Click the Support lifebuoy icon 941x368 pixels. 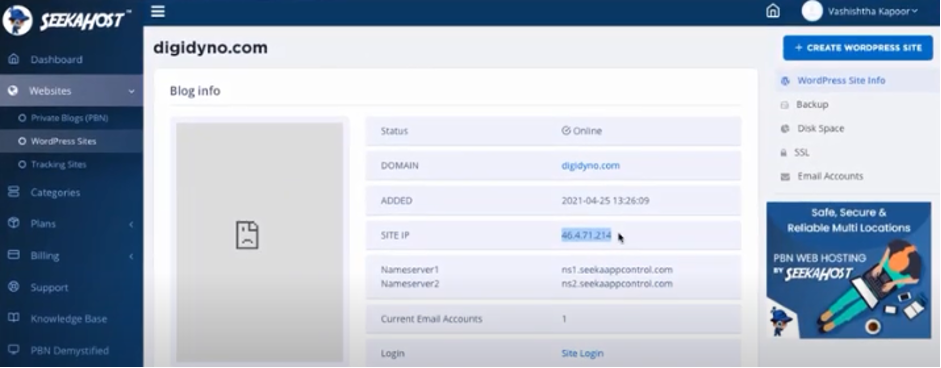(x=13, y=287)
